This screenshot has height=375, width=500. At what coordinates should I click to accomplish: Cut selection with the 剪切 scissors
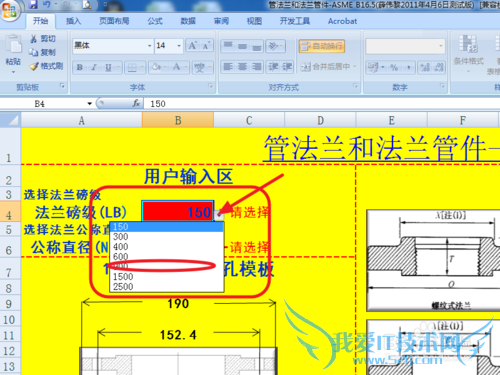(43, 39)
